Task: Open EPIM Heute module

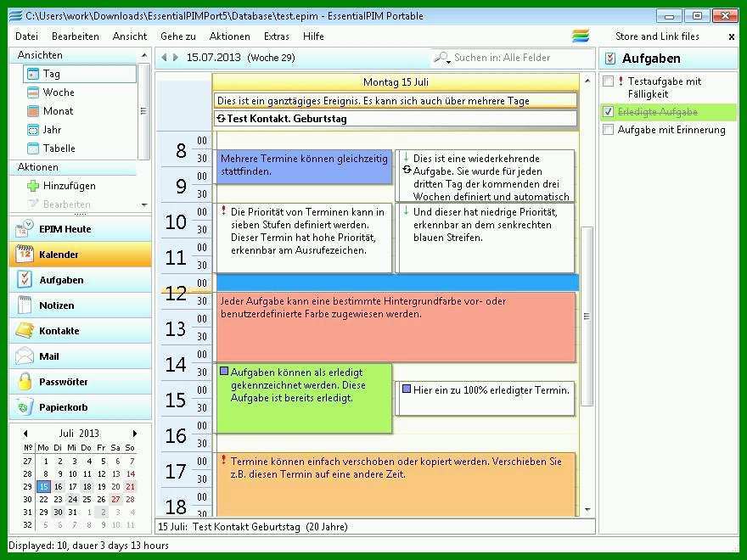Action: click(x=80, y=228)
